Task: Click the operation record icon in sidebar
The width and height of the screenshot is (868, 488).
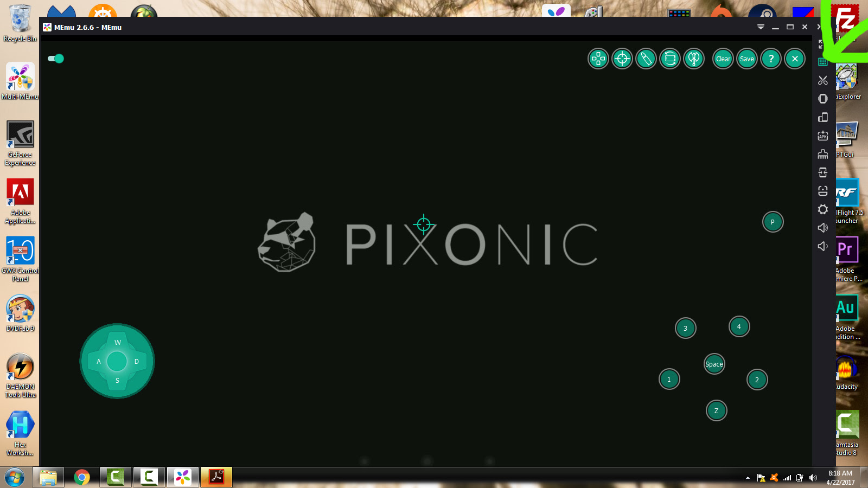Action: click(823, 191)
